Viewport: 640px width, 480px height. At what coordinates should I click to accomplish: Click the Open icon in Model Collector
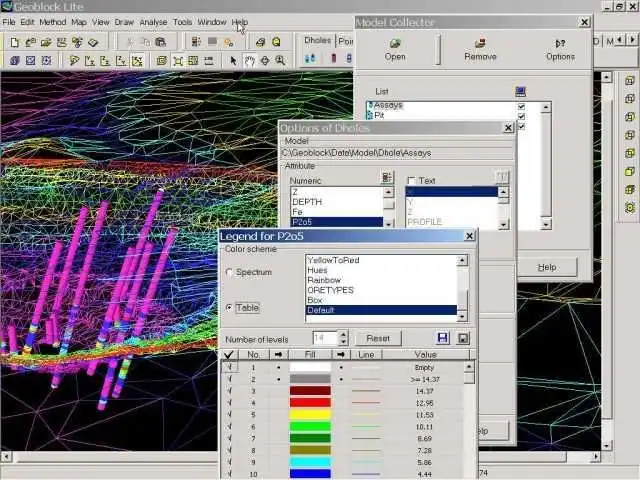coord(395,44)
